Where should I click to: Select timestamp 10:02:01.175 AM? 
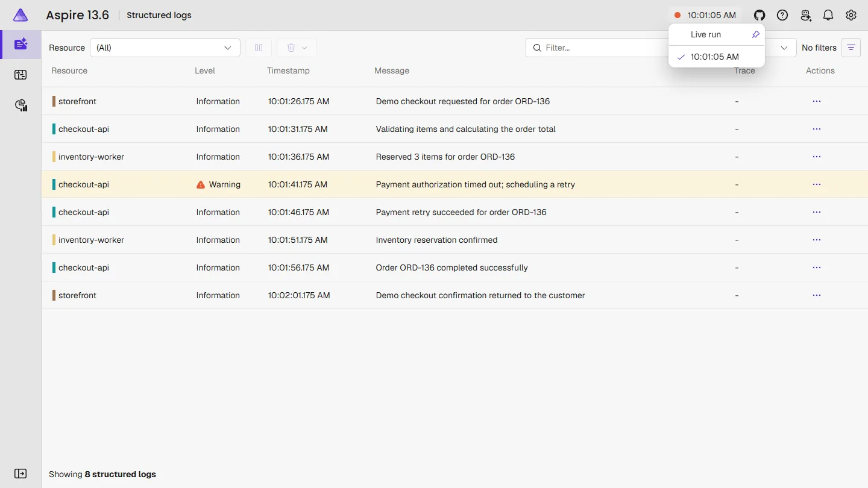point(299,295)
